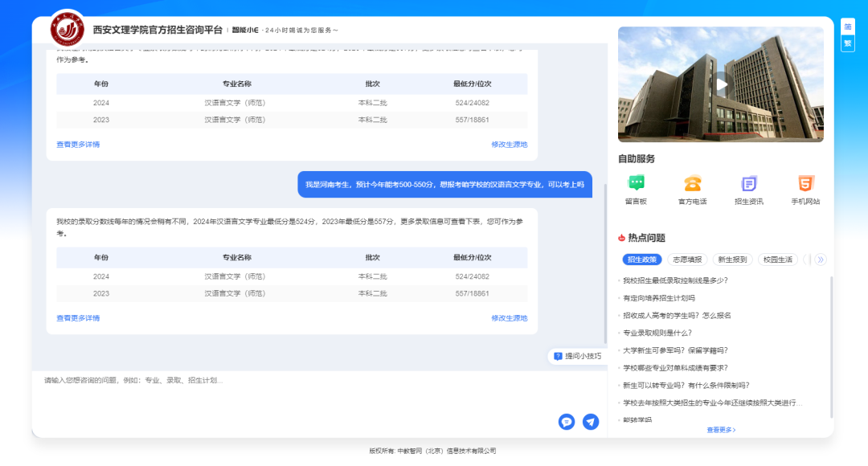
Task: Open the 提问小技巧 tips button
Action: click(577, 356)
